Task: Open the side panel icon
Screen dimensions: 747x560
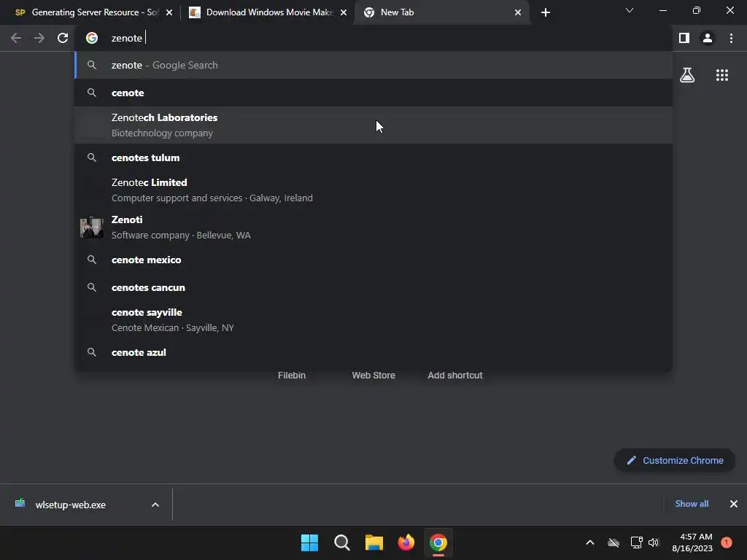Action: point(684,38)
